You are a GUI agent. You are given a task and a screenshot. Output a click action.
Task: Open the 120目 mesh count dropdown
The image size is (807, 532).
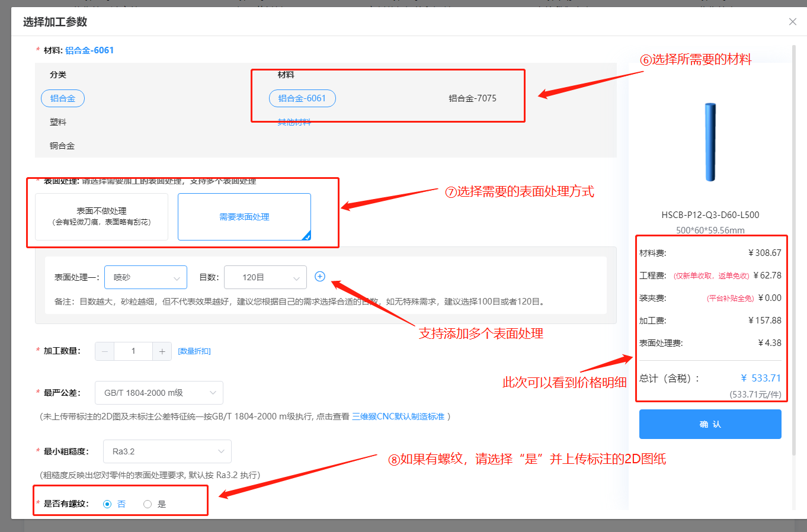pos(265,277)
